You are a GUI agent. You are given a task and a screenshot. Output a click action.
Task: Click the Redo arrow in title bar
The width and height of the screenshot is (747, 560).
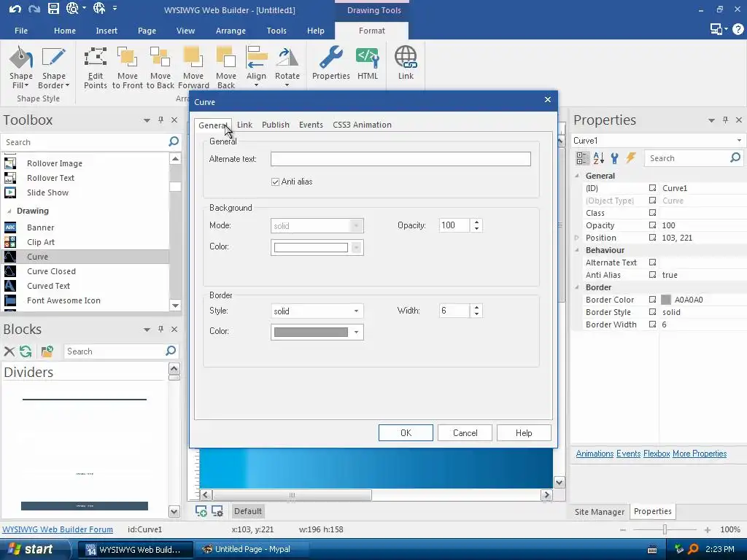pos(34,9)
